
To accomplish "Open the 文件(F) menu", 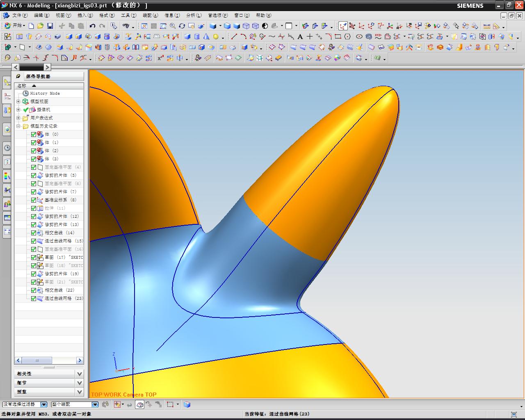I will point(19,15).
